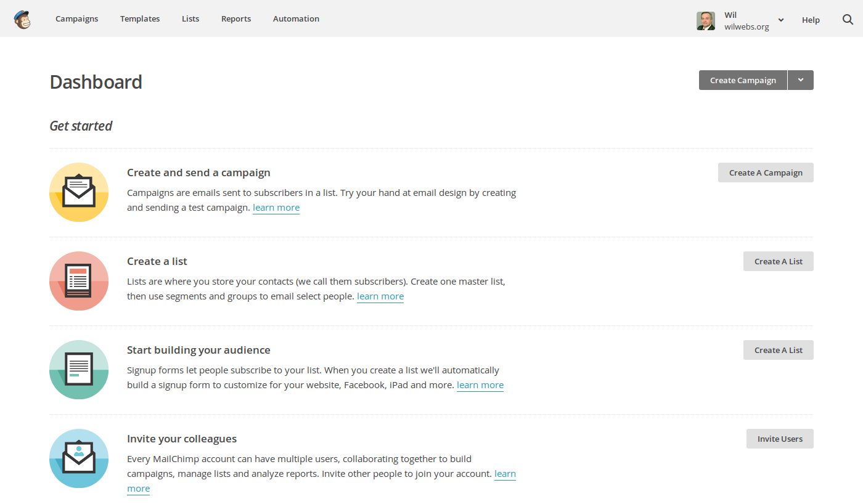The width and height of the screenshot is (863, 504).
Task: Click the Invite Users button
Action: point(780,439)
